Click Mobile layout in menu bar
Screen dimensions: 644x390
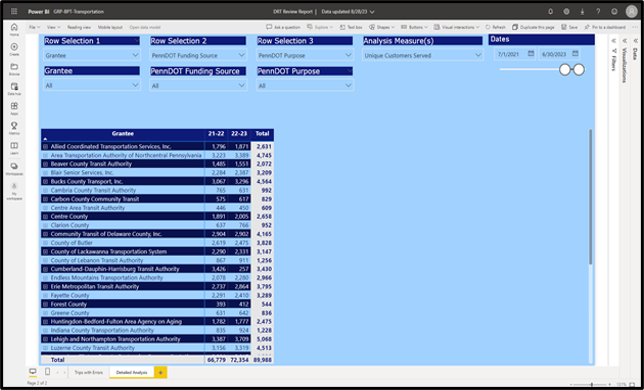(x=110, y=27)
